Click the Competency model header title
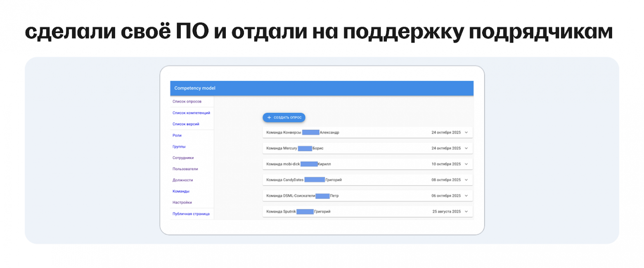 pos(195,88)
